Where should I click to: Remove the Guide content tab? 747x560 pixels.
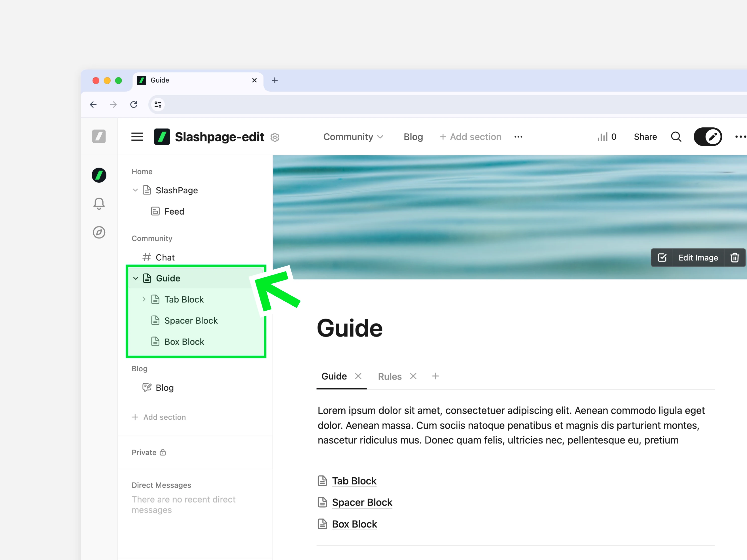point(358,376)
